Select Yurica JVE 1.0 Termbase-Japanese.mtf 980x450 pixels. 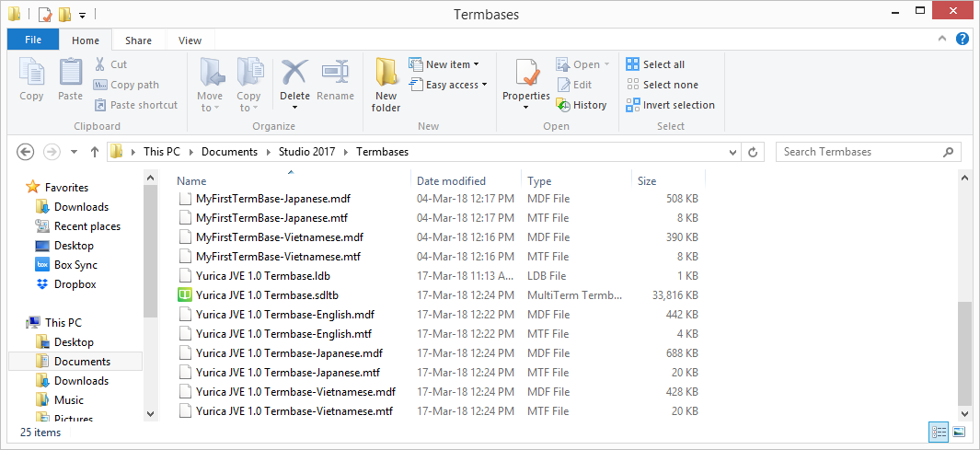(287, 373)
